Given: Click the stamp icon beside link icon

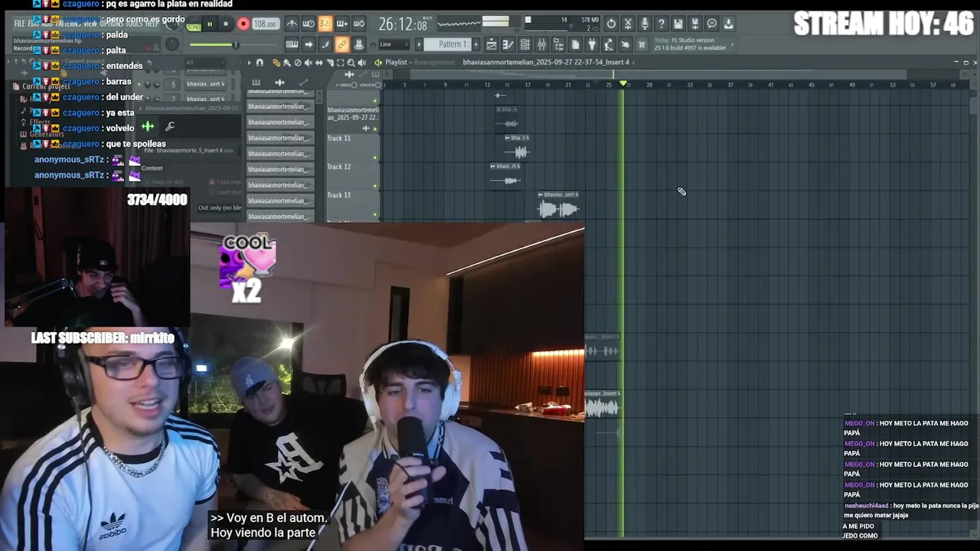Looking at the screenshot, I should point(358,44).
